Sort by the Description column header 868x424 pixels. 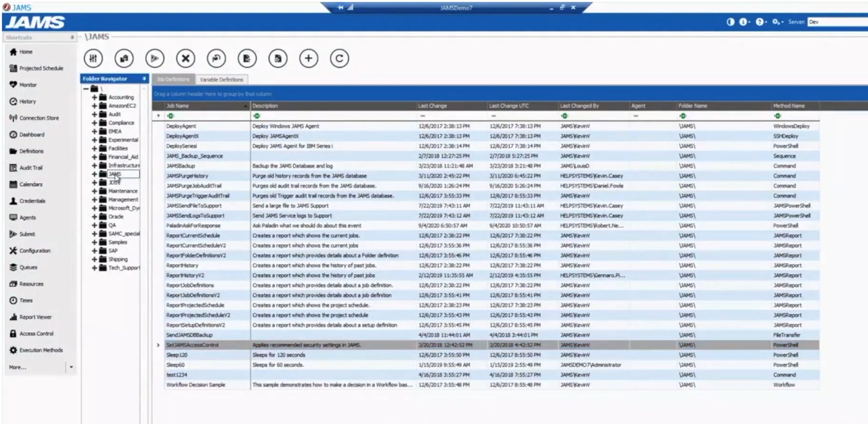point(334,106)
